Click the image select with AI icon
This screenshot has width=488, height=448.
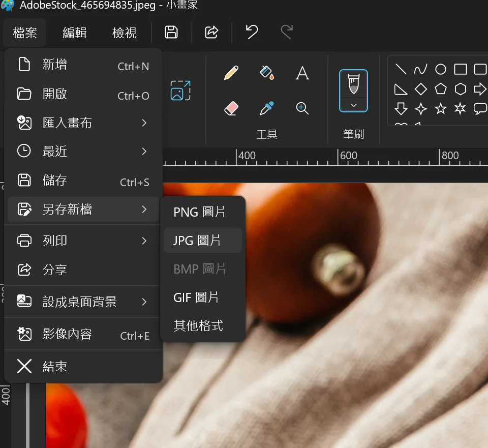pyautogui.click(x=180, y=91)
